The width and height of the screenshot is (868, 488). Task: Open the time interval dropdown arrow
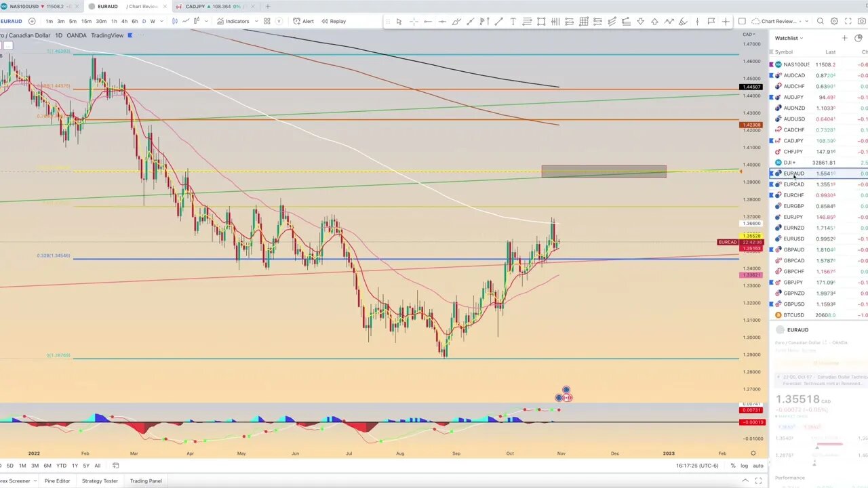click(161, 21)
